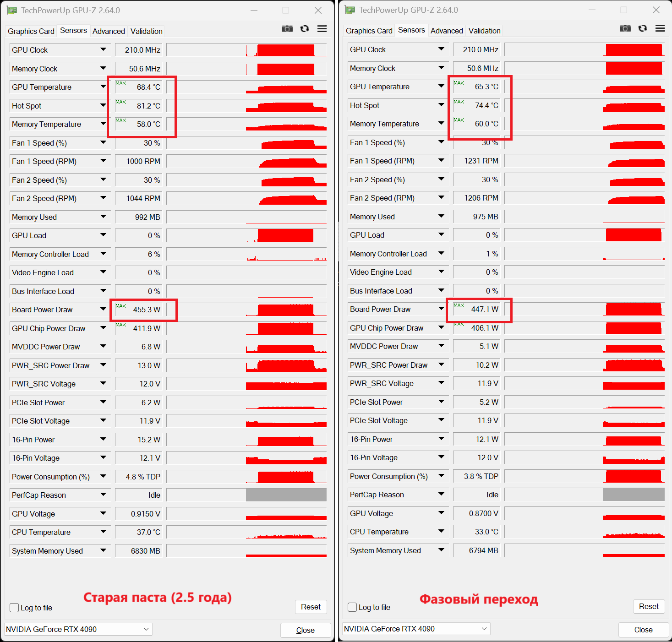672x642 pixels.
Task: Click GPU-Z app icon in left title bar
Action: click(12, 10)
